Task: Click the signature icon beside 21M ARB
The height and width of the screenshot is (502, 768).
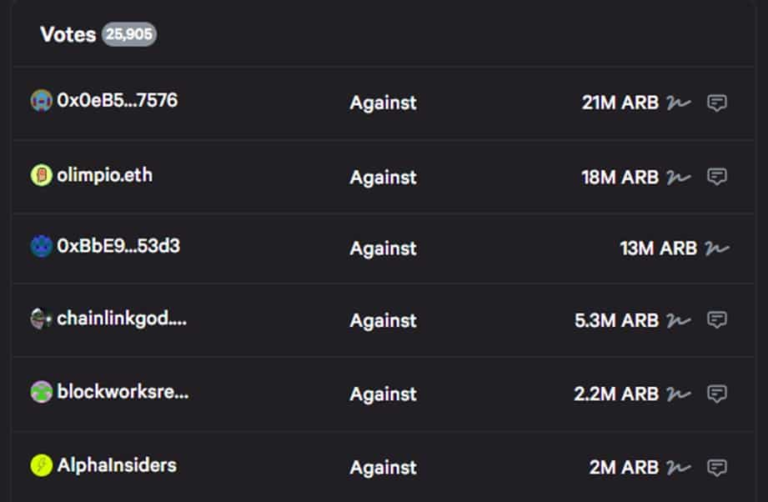Action: coord(679,103)
